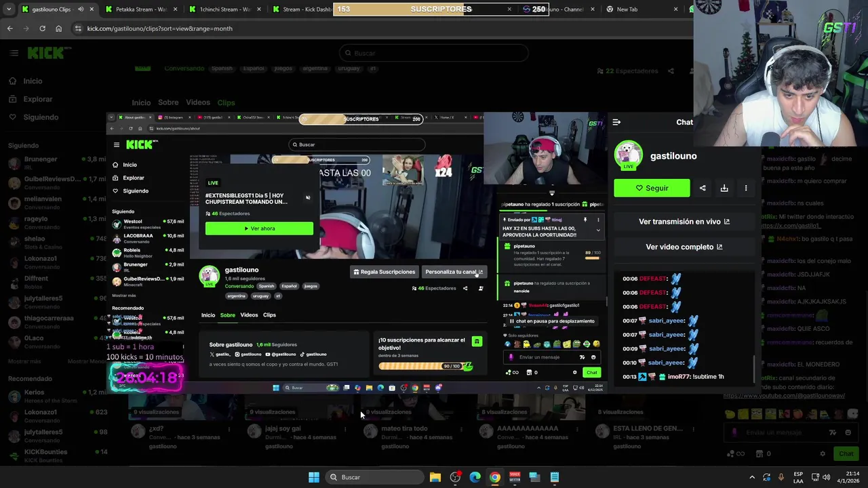Reload the page with browser refresh icon
The image size is (868, 488).
42,28
